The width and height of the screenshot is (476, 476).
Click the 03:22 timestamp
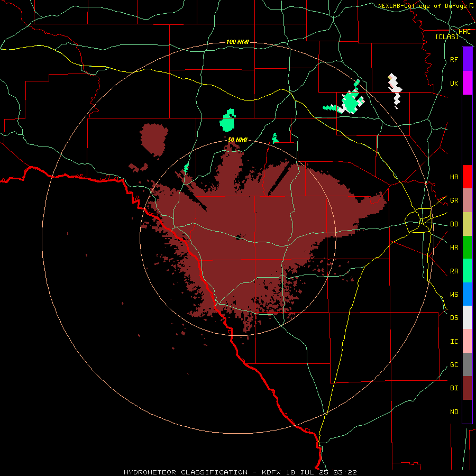(x=345, y=472)
